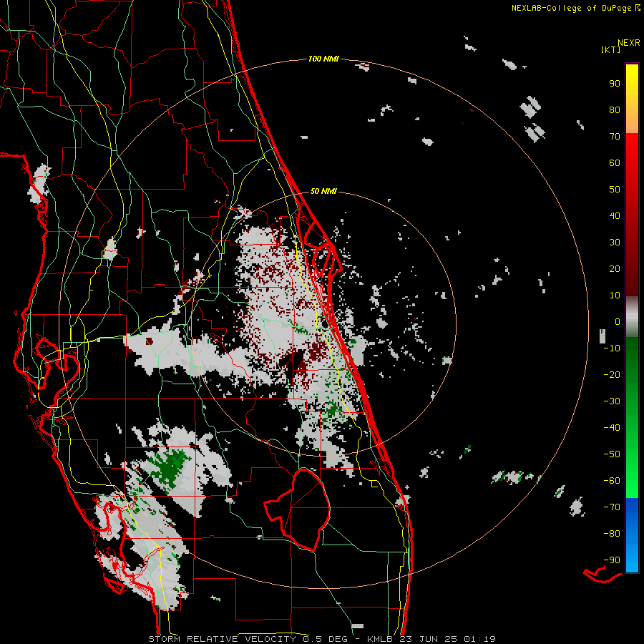Pick the -50 value on velocity scale
The width and height of the screenshot is (644, 644).
pos(612,454)
